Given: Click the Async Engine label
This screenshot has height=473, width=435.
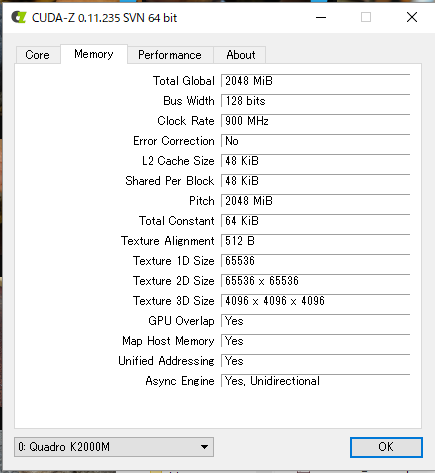Looking at the screenshot, I should pos(180,381).
